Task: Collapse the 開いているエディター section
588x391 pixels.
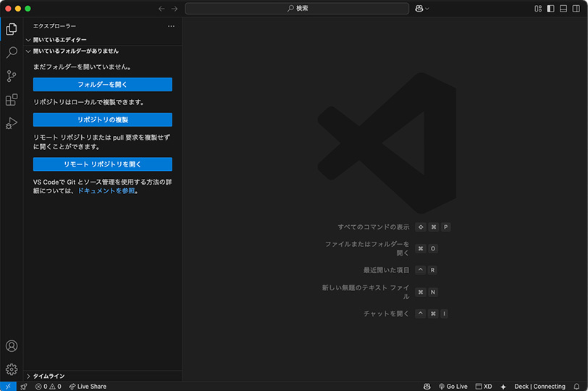Action: [103, 40]
